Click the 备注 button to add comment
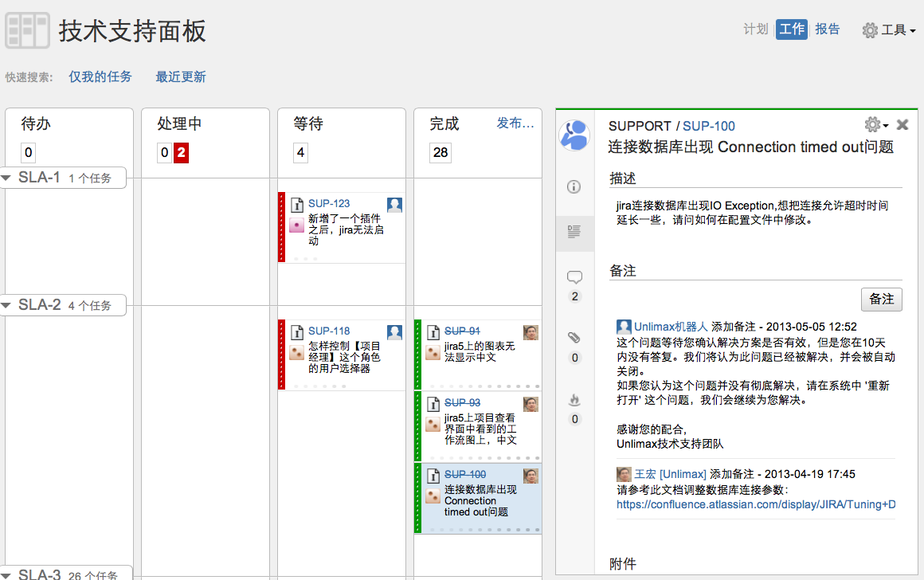Viewport: 924px width, 580px height. (x=881, y=299)
